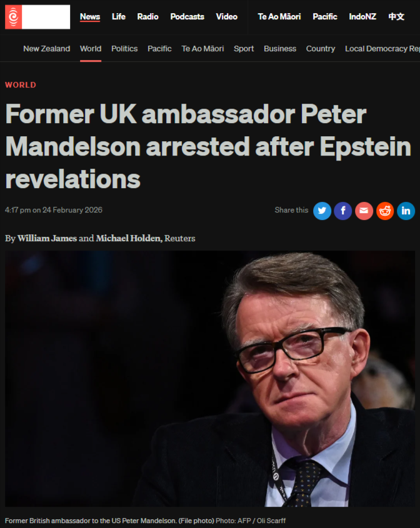Screen dimensions: 420x528
Task: Share article on Twitter icon
Action: coord(322,211)
